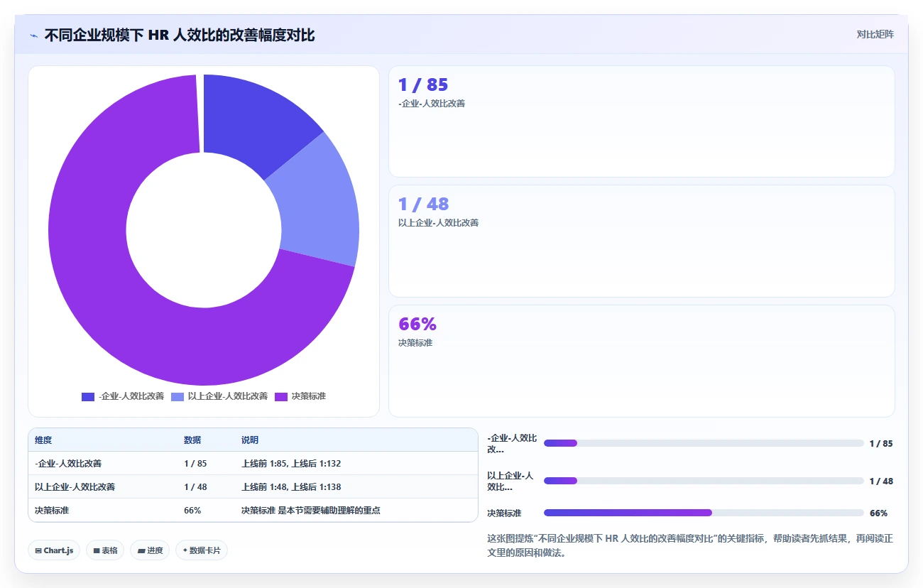The height and width of the screenshot is (588, 923).
Task: Click table cell 决策标准 in first column
Action: tap(52, 511)
